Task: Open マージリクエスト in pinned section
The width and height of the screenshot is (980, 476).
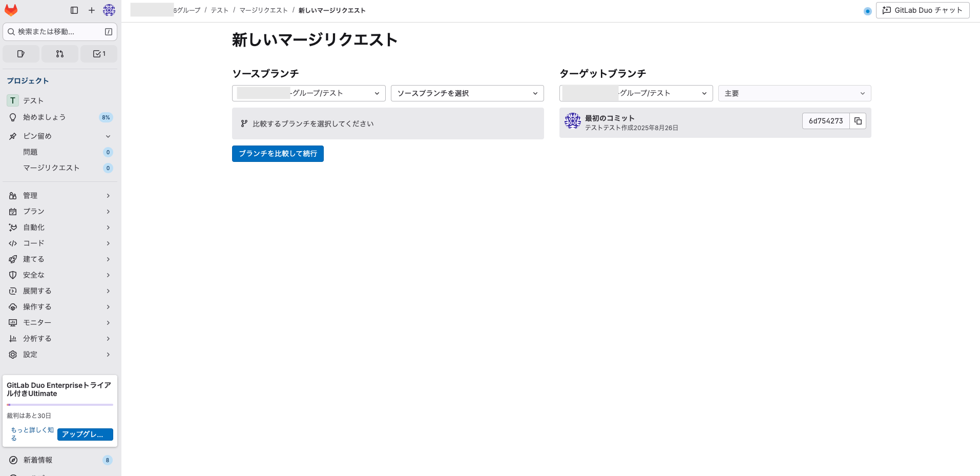Action: pos(60,168)
